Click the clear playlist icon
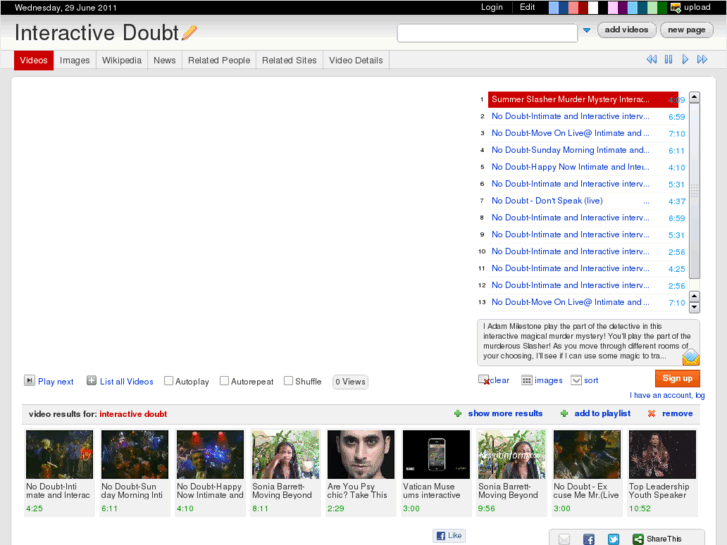 coord(484,380)
